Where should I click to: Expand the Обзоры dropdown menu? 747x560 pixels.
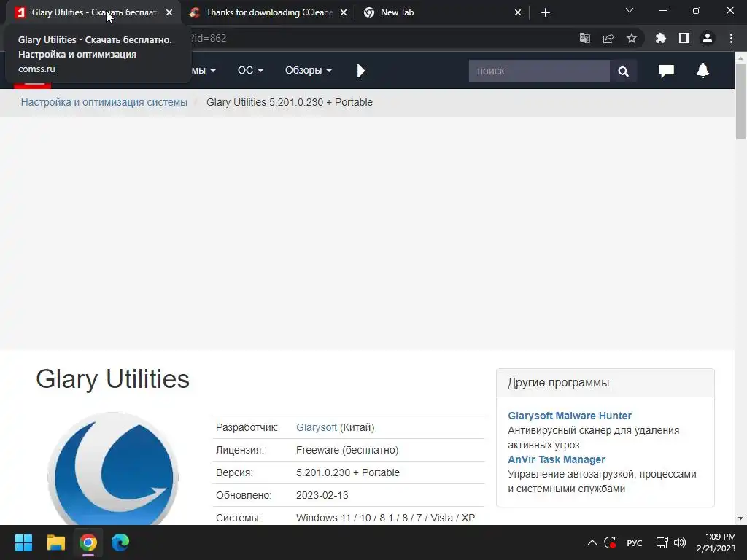309,71
